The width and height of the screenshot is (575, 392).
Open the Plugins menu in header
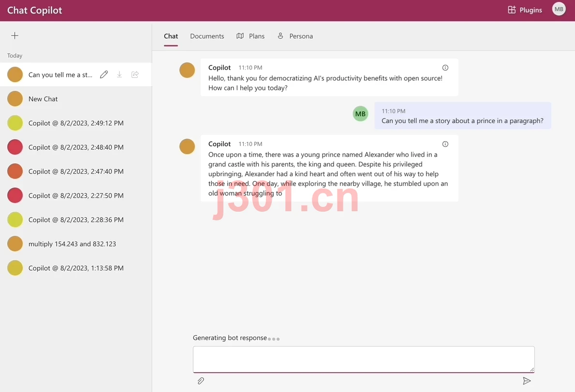[525, 10]
